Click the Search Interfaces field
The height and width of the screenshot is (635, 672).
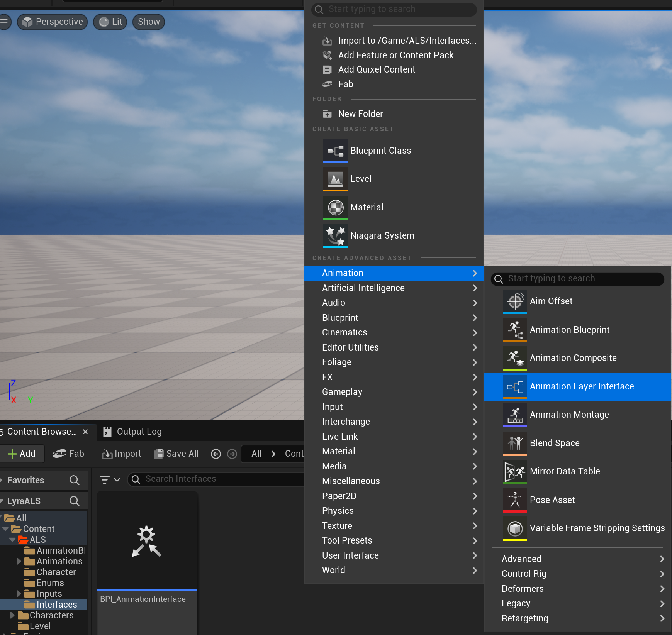216,479
